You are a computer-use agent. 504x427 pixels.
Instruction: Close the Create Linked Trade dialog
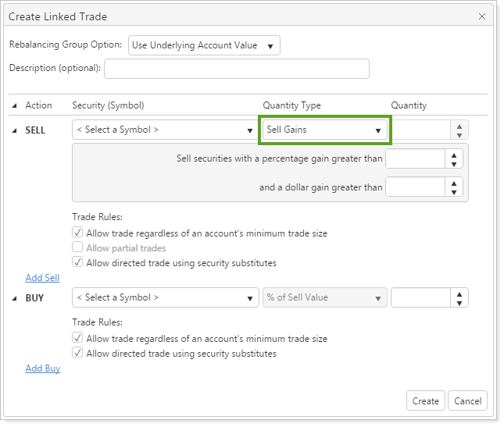(481, 16)
